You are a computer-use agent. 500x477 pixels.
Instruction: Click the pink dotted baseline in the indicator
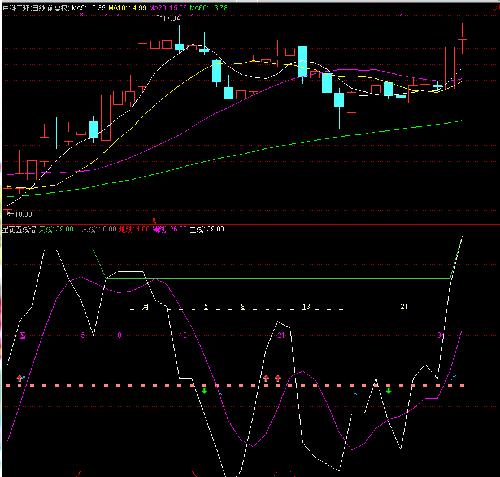click(235, 385)
